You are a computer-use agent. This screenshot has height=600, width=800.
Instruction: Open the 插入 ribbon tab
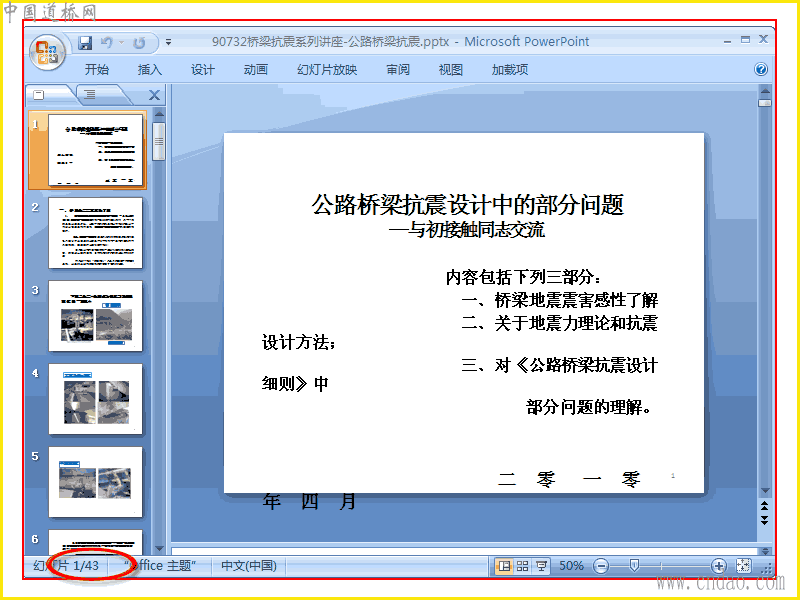click(x=149, y=69)
